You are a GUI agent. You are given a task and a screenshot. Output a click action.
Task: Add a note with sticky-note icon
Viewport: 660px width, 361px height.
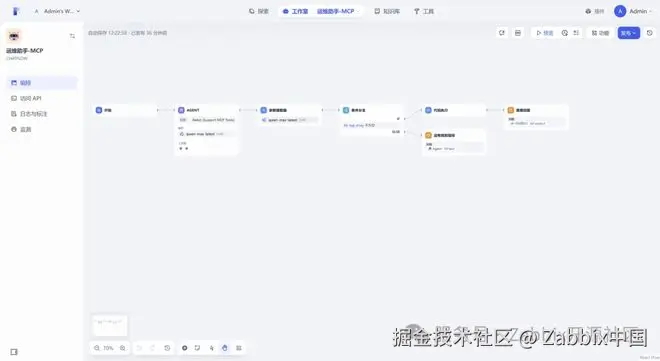pyautogui.click(x=197, y=348)
